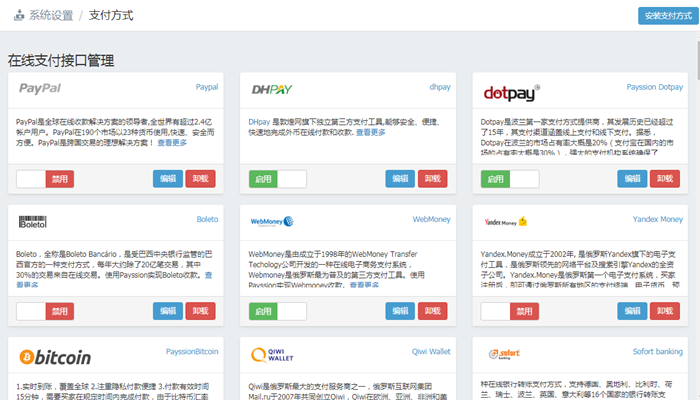The height and width of the screenshot is (400, 700).
Task: Click the Boleto barcode logo
Action: 33,222
